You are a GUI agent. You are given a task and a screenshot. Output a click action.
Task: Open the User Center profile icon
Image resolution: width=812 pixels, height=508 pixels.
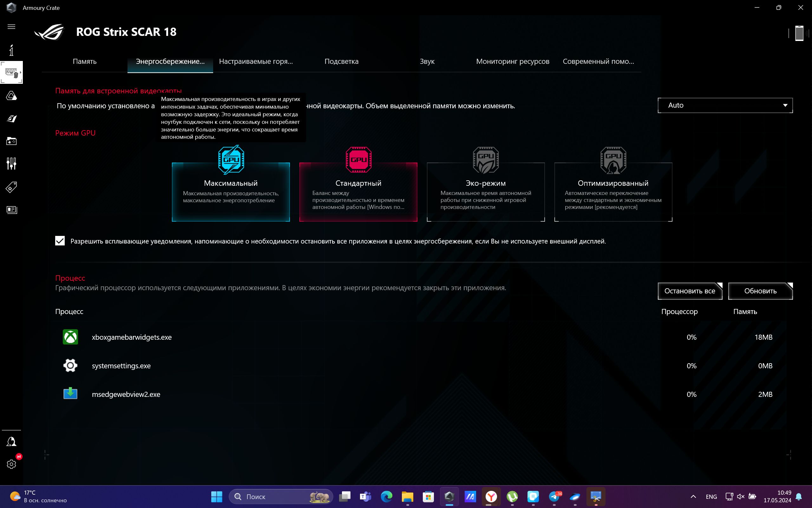pyautogui.click(x=11, y=441)
